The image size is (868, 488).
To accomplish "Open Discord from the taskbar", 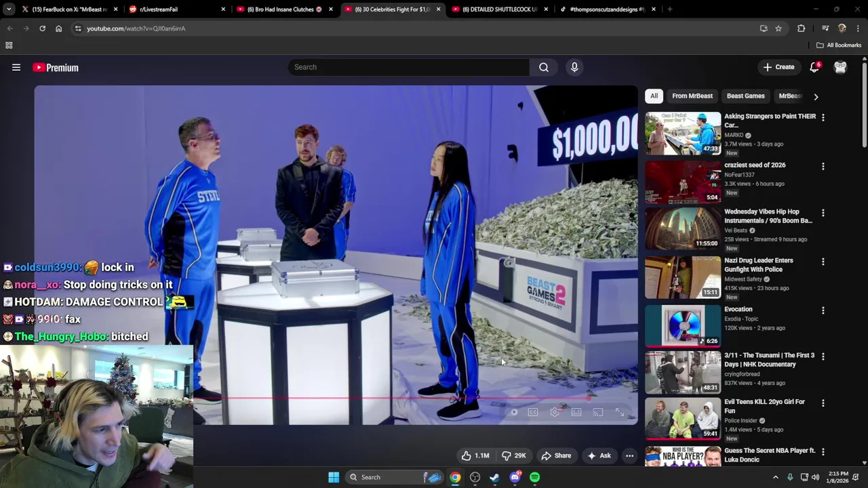I will [515, 477].
